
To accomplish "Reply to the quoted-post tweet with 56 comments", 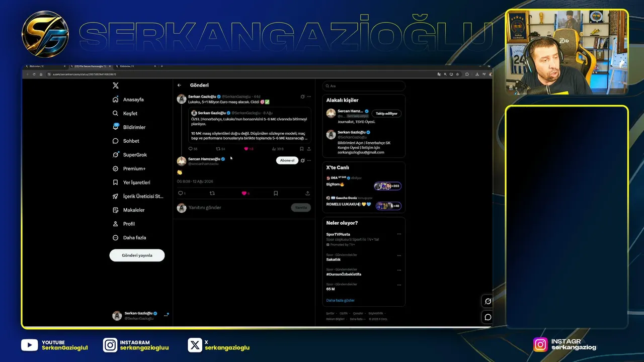I will tap(193, 149).
